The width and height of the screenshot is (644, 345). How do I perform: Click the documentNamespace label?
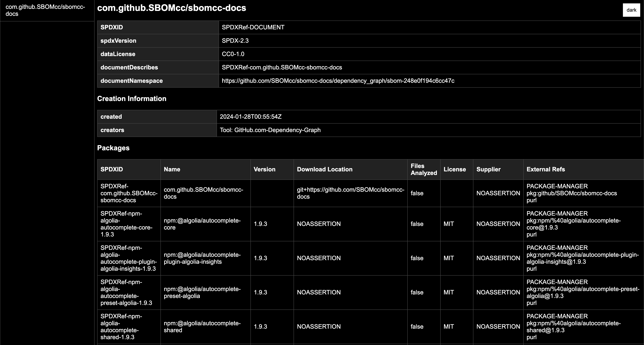click(x=131, y=81)
